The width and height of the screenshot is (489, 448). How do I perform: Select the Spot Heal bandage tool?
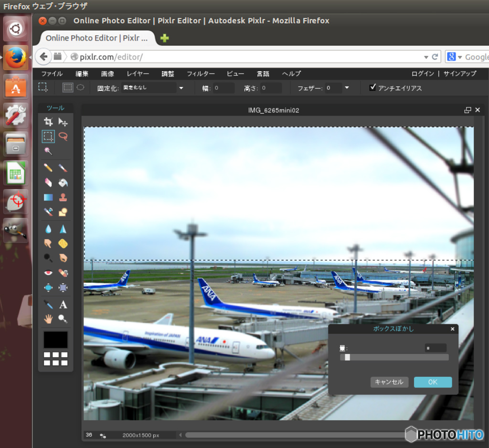[x=63, y=273]
